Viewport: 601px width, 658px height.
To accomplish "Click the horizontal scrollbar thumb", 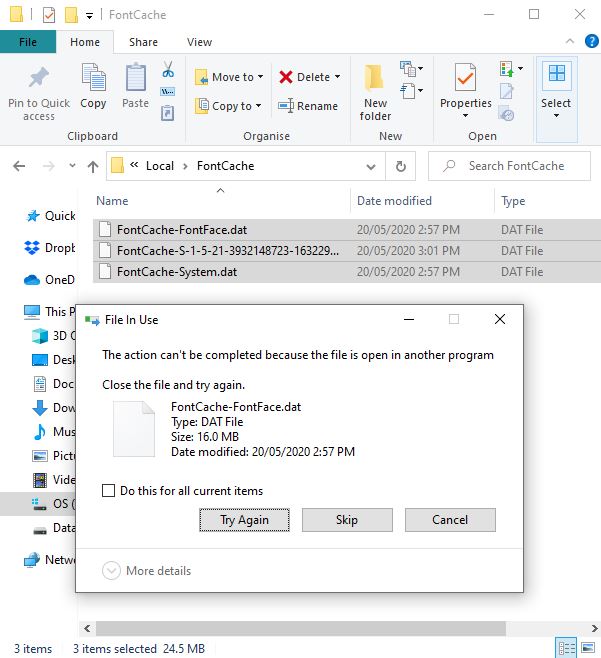I will tap(300, 628).
